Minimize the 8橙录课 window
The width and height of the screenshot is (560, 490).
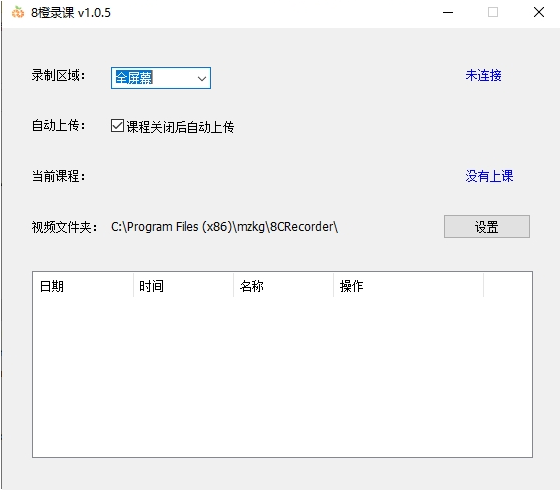(x=448, y=12)
